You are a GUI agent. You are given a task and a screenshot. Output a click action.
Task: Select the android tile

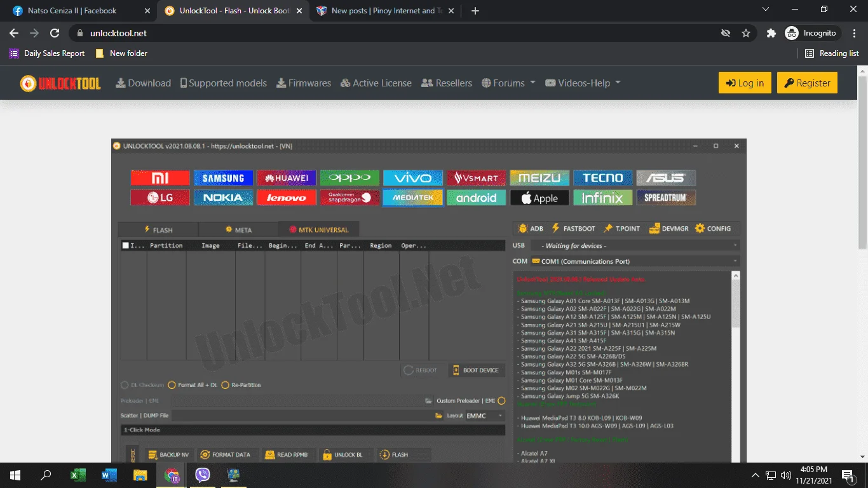[x=477, y=198]
